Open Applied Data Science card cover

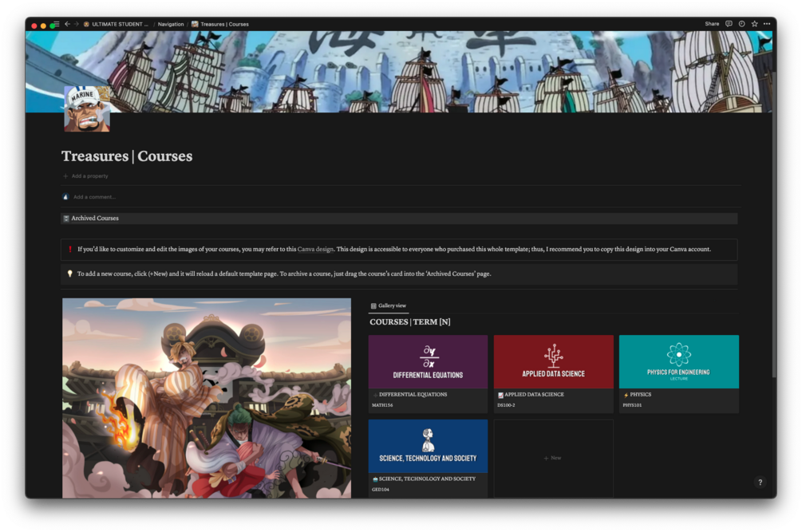(554, 362)
